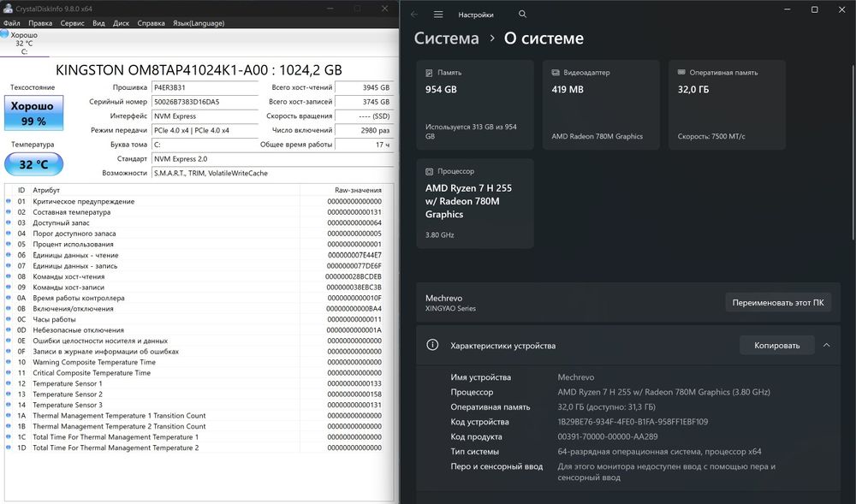
Task: Open the Справка menu
Action: 152,23
